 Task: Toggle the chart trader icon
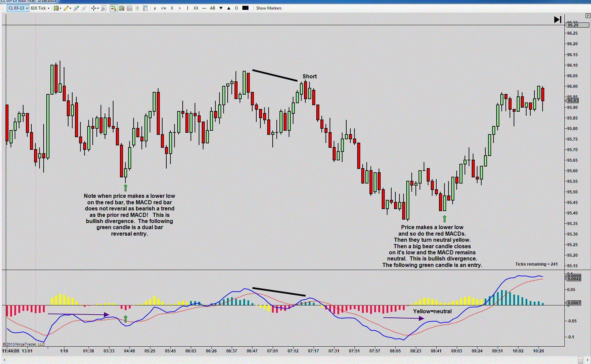[113, 8]
